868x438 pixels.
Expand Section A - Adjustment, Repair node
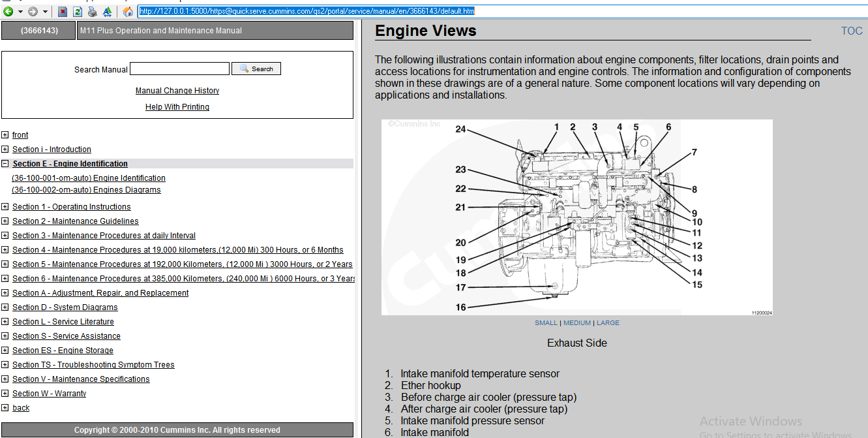click(5, 293)
